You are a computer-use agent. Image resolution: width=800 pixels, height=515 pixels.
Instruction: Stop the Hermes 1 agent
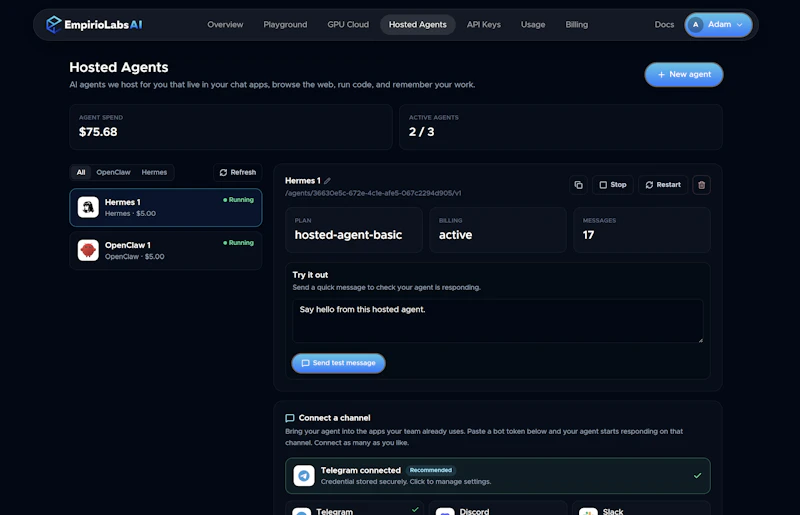[x=612, y=185]
